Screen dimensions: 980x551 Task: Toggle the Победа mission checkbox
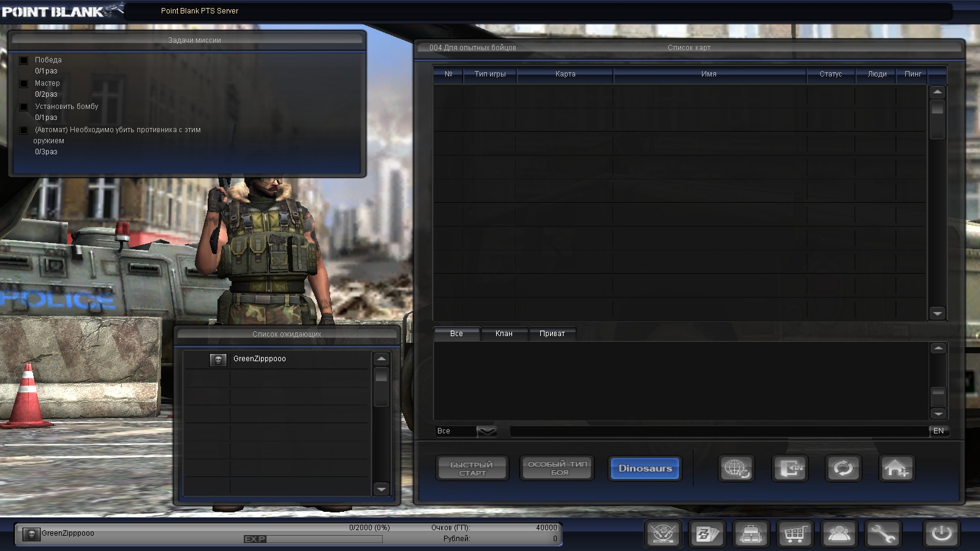pos(24,60)
